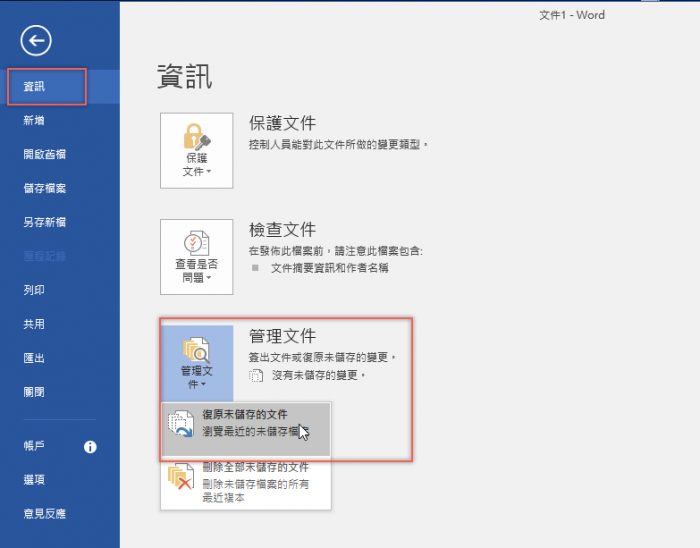Choose 復原未儲存的文件 from the menu
This screenshot has height=548, width=700.
(x=246, y=429)
